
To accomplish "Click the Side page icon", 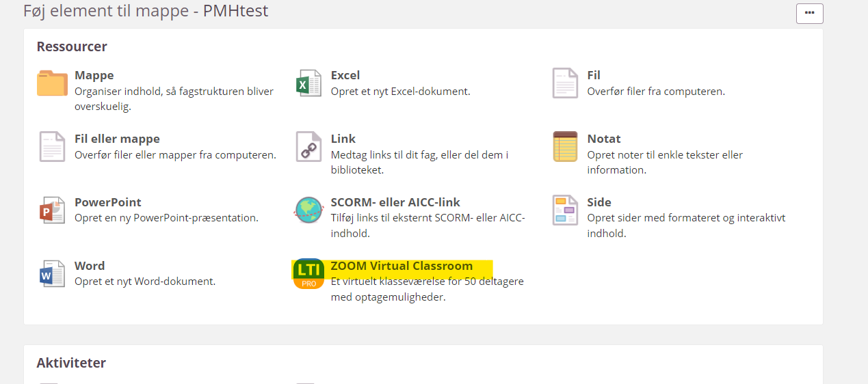I will 565,210.
